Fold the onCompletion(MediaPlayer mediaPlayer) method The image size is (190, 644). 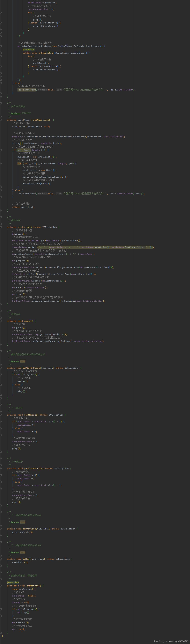1,53
